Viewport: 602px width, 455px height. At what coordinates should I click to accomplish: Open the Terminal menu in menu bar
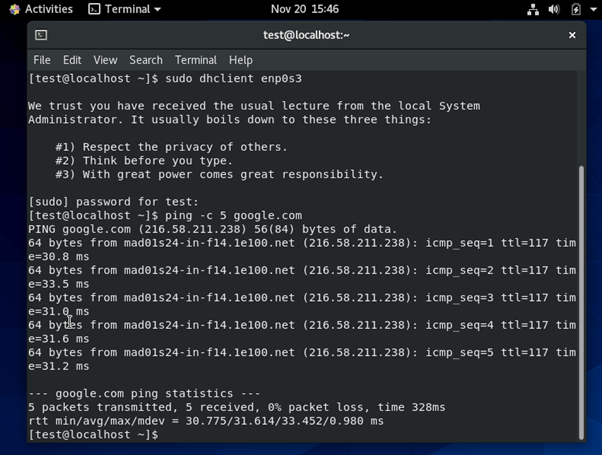[195, 60]
